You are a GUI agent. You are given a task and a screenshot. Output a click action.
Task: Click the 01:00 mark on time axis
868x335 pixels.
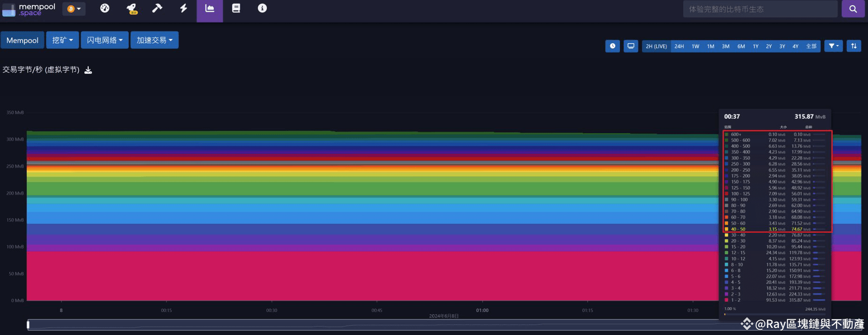tap(483, 311)
